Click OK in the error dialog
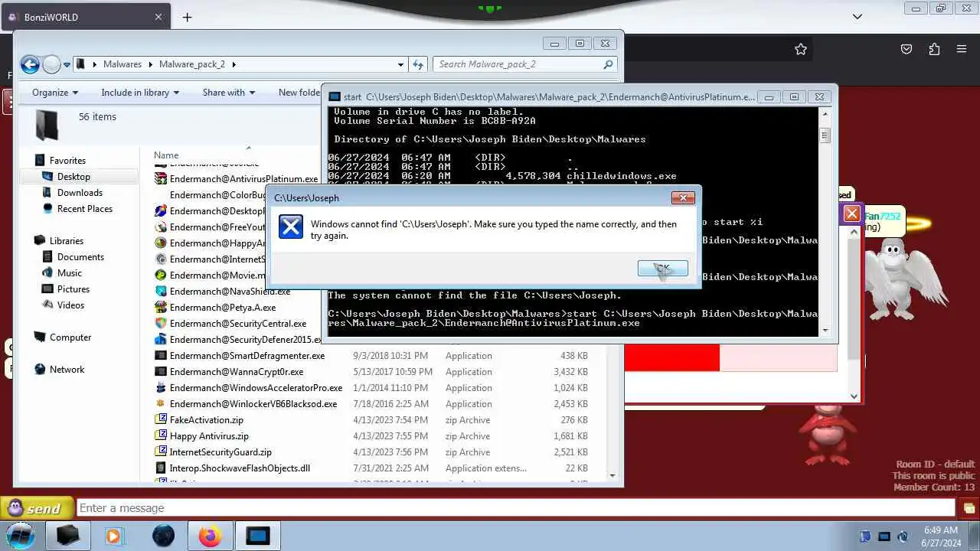The height and width of the screenshot is (551, 980). click(662, 268)
